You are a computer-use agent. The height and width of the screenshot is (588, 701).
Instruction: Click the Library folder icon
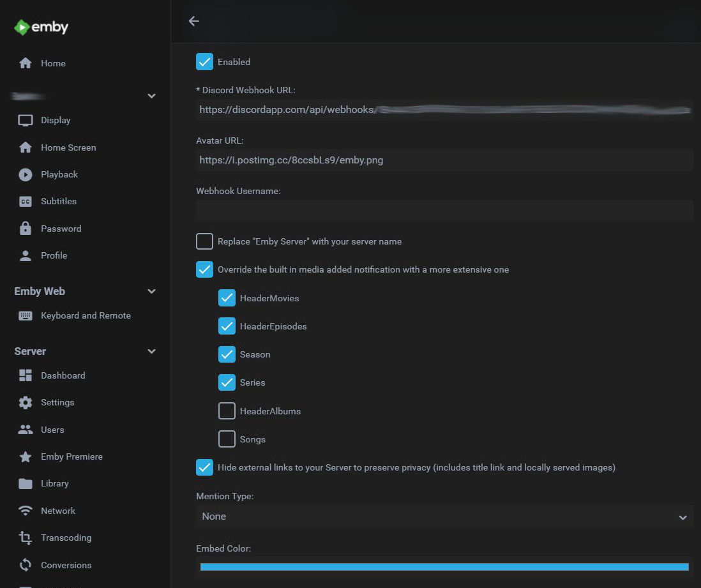pyautogui.click(x=26, y=484)
